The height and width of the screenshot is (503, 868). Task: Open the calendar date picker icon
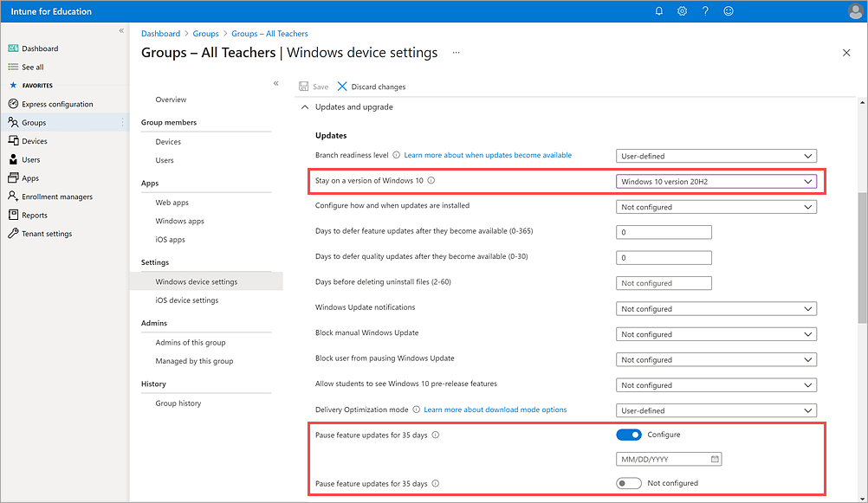click(x=714, y=459)
